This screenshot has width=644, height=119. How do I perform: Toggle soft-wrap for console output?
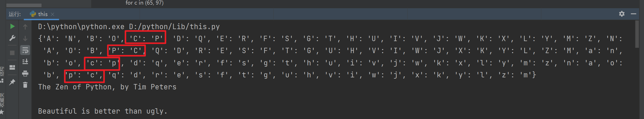click(x=25, y=50)
